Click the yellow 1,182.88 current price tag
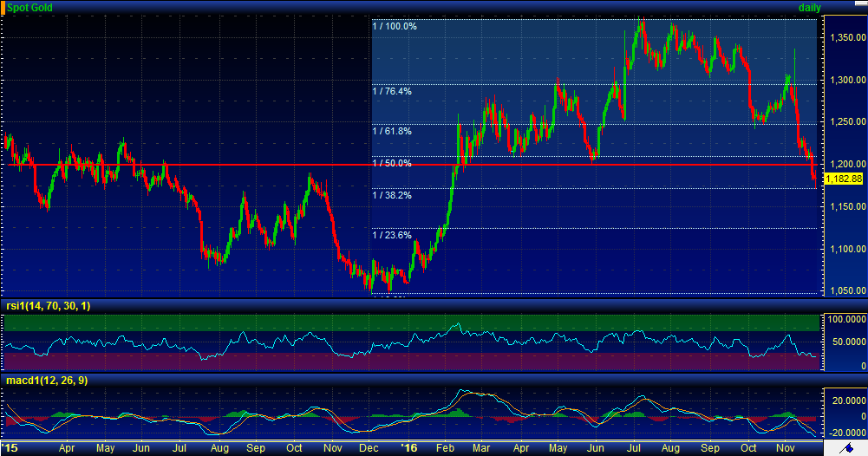Viewport: 868px width, 456px height. [x=843, y=179]
